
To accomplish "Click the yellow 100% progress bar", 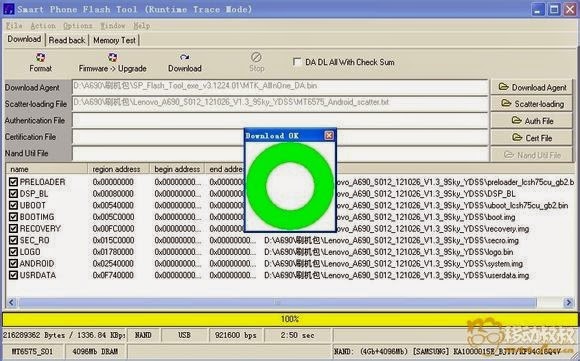I will click(290, 319).
